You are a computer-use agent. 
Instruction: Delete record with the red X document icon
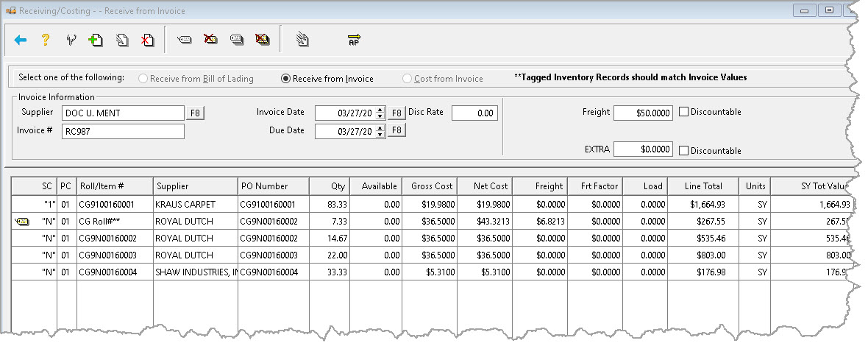pos(147,40)
